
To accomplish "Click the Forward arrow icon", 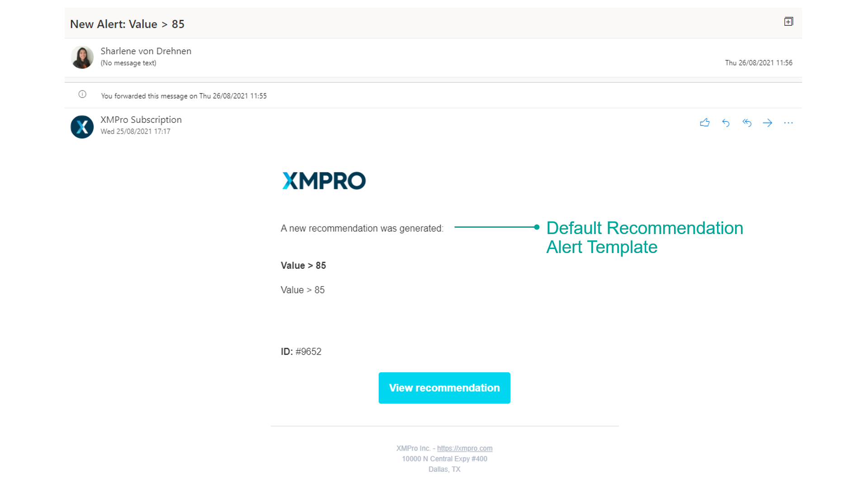I will (768, 123).
